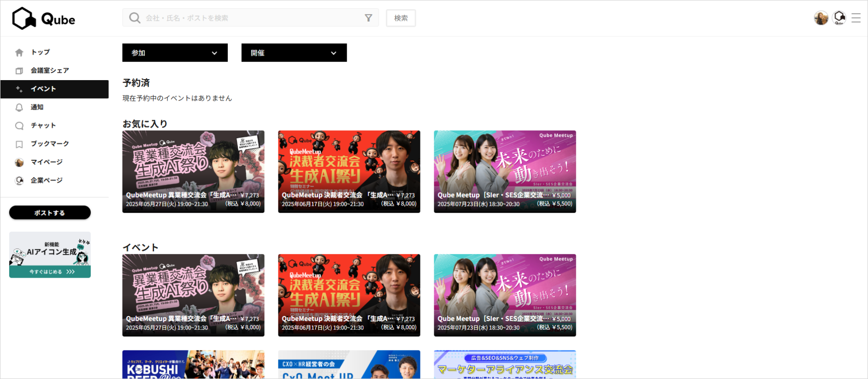Click the 検索 button

pos(401,18)
